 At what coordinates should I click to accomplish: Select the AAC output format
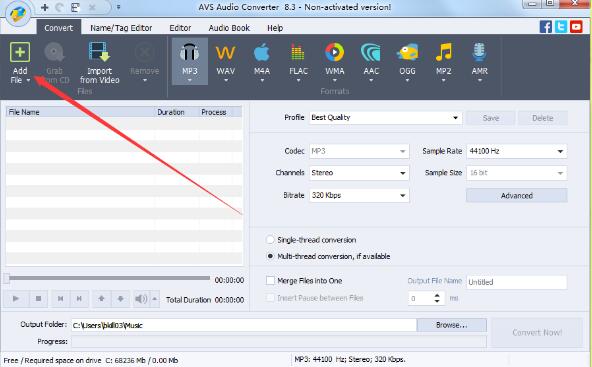coord(371,61)
